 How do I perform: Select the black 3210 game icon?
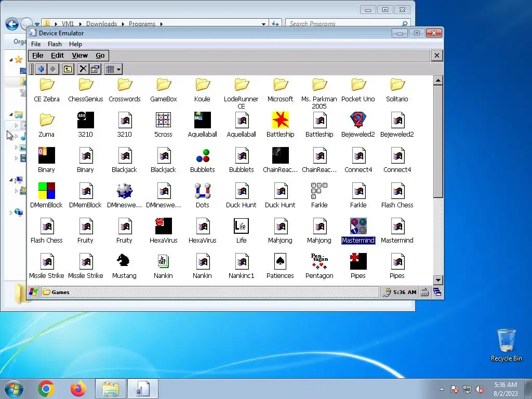point(86,120)
